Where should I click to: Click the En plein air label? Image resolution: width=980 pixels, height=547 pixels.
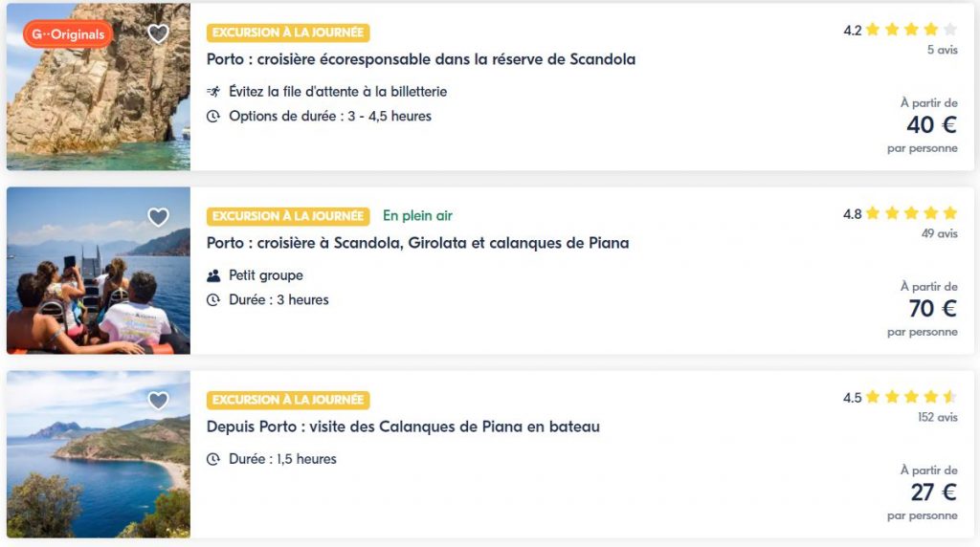coord(417,216)
